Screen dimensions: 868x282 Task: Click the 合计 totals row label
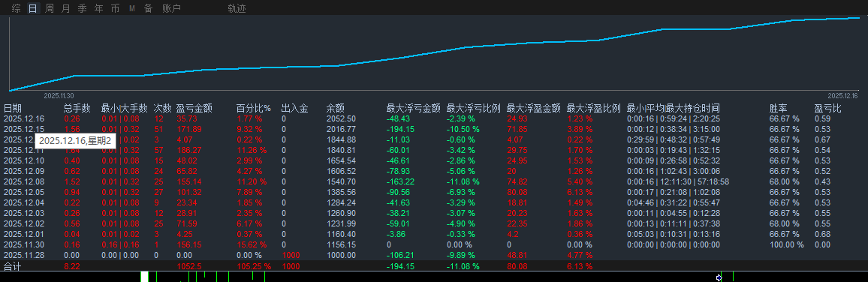click(12, 266)
